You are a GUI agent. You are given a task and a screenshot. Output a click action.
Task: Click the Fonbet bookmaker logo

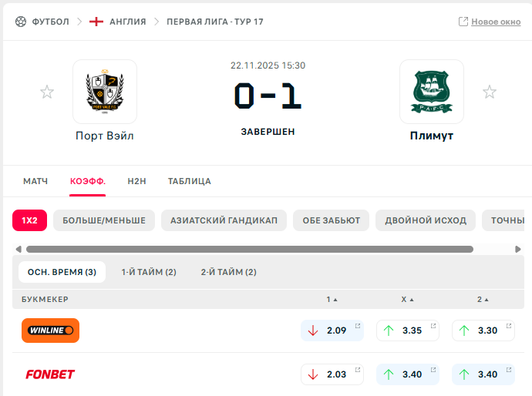pyautogui.click(x=50, y=374)
